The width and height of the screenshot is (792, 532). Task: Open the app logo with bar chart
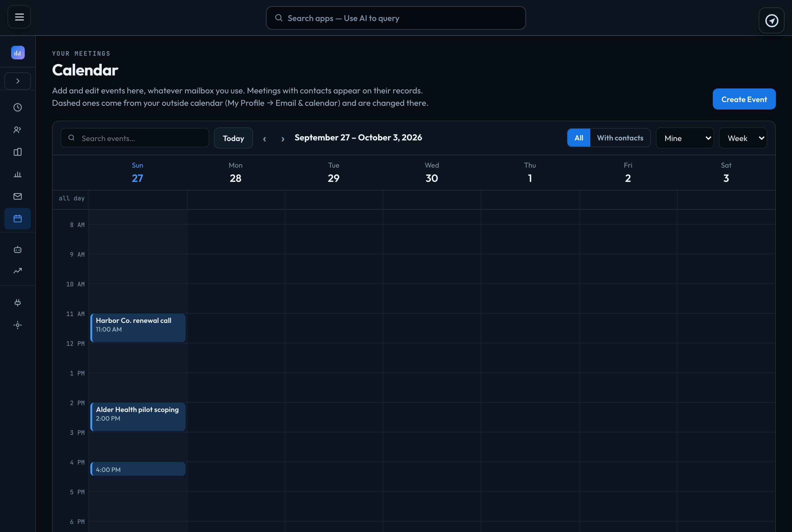(x=18, y=53)
